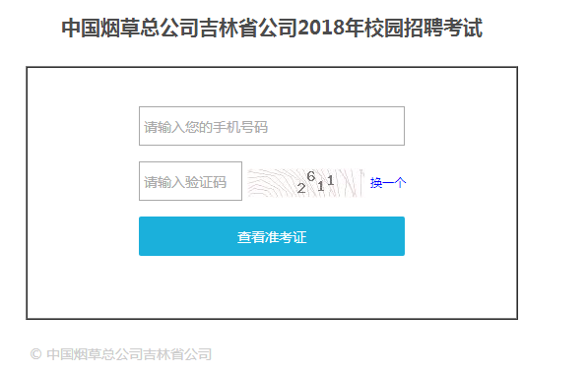The height and width of the screenshot is (373, 588).
Task: Focus the 请输入验证码 captcha input box
Action: [190, 181]
